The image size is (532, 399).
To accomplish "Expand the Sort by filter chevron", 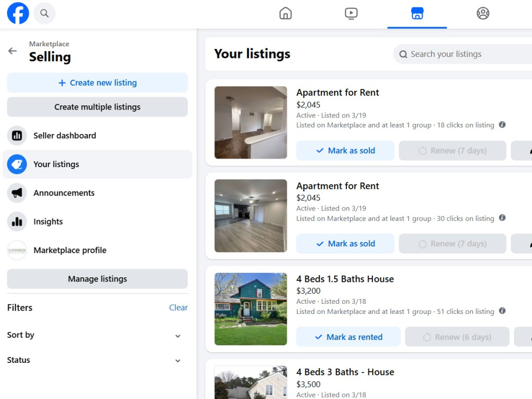I will tap(178, 336).
